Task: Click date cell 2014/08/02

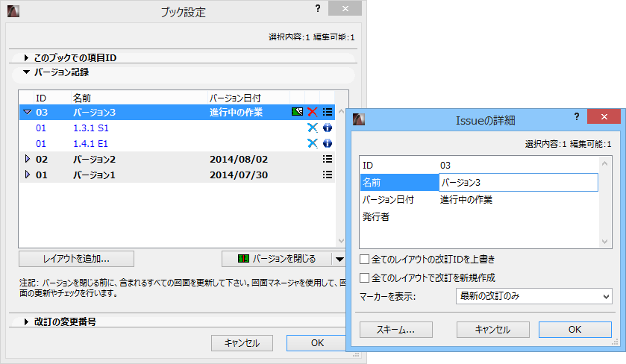Action: [x=239, y=160]
